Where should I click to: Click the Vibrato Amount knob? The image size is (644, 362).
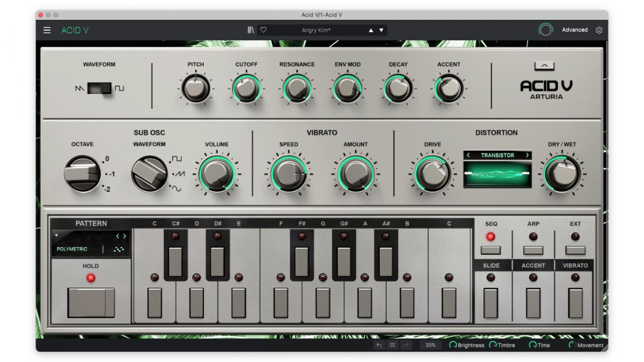pyautogui.click(x=355, y=174)
